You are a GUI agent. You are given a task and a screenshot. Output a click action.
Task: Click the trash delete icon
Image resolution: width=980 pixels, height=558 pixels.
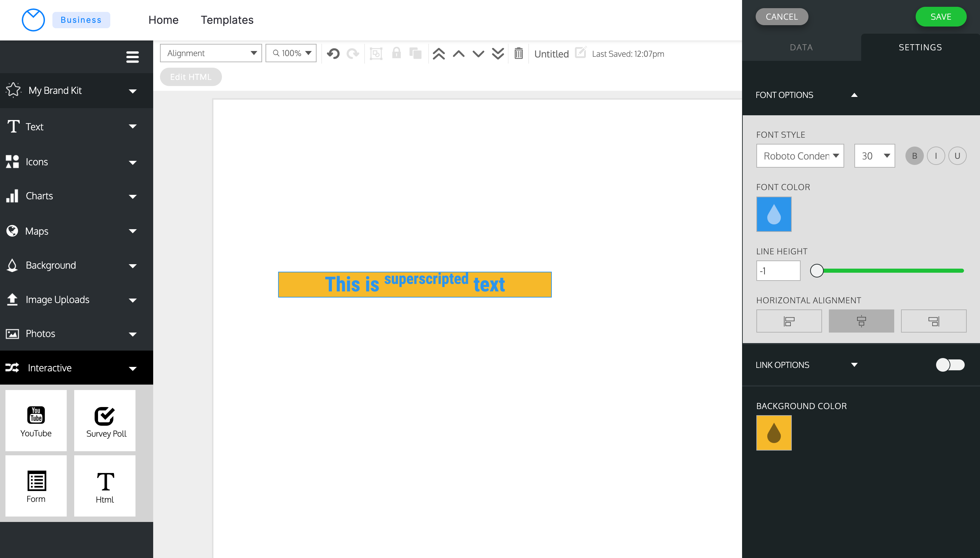[x=518, y=53]
